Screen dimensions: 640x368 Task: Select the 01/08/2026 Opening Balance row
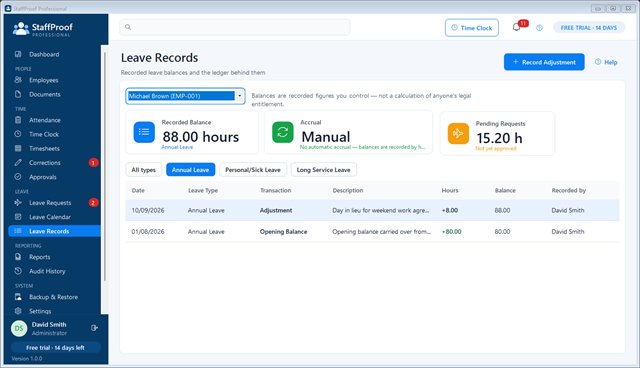[x=372, y=232]
